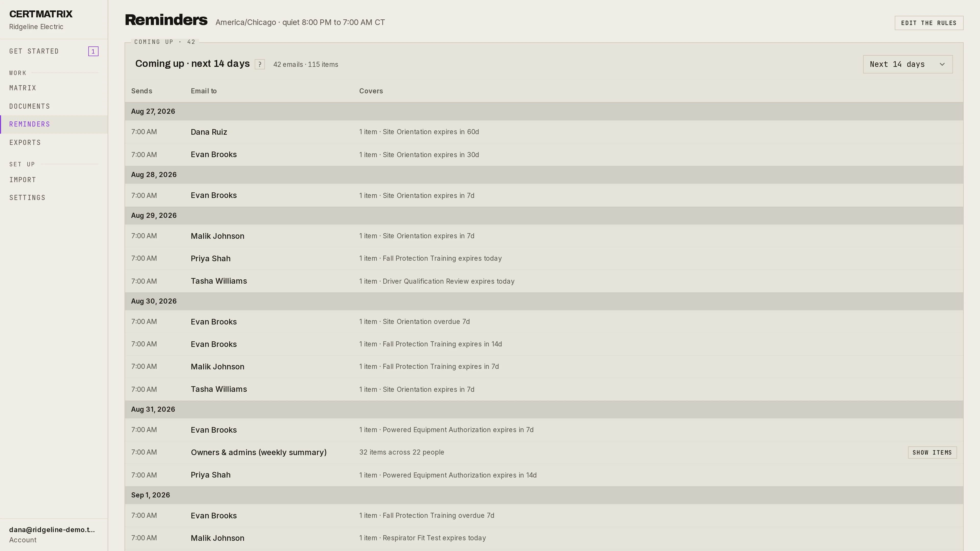Select Reminders in the sidebar
This screenshot has height=551, width=980.
[x=54, y=124]
